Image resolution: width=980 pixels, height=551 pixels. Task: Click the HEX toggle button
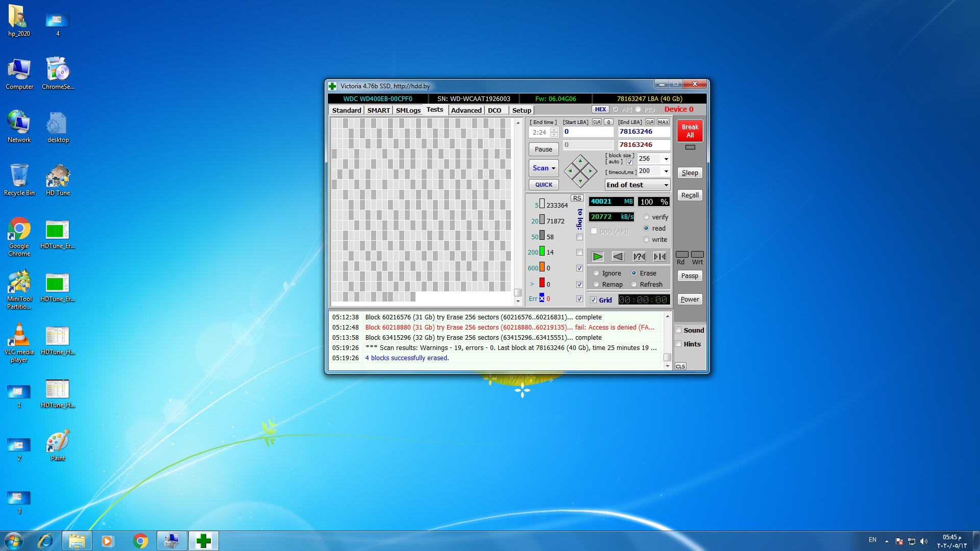click(x=600, y=109)
